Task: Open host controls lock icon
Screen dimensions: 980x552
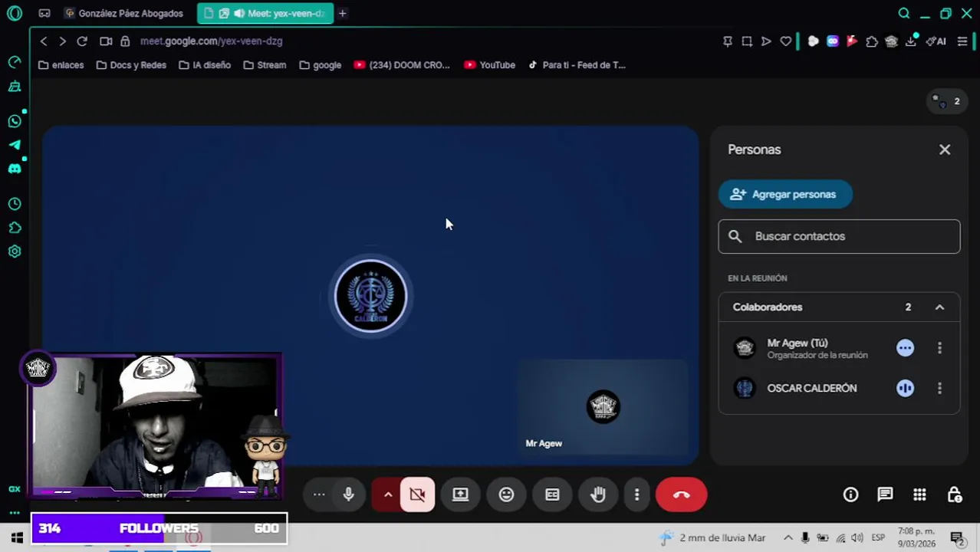Action: tap(954, 495)
